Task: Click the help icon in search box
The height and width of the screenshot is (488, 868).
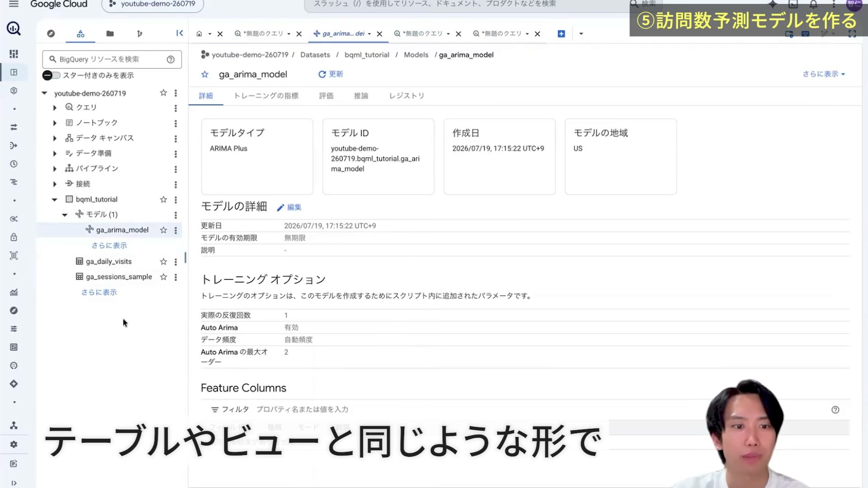Action: coord(170,59)
